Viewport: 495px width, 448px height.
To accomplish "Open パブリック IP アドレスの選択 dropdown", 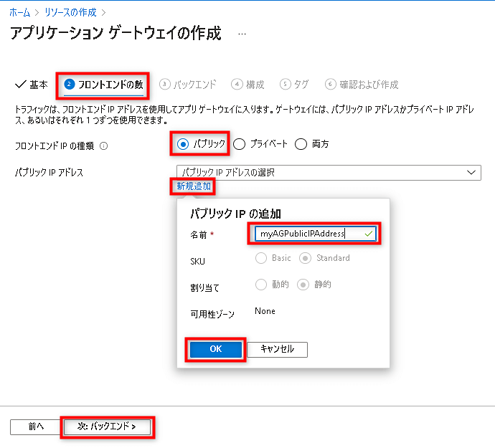I will click(329, 173).
